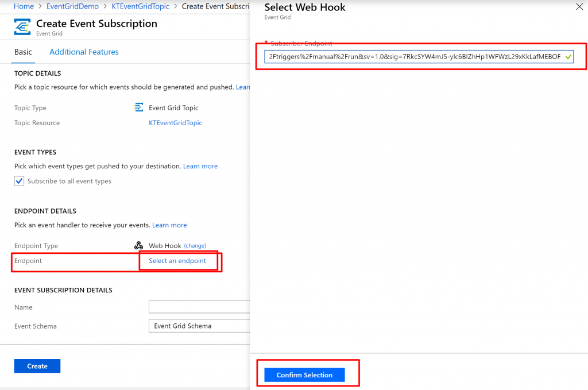
Task: Click the Event Grid Topic text
Action: point(173,108)
